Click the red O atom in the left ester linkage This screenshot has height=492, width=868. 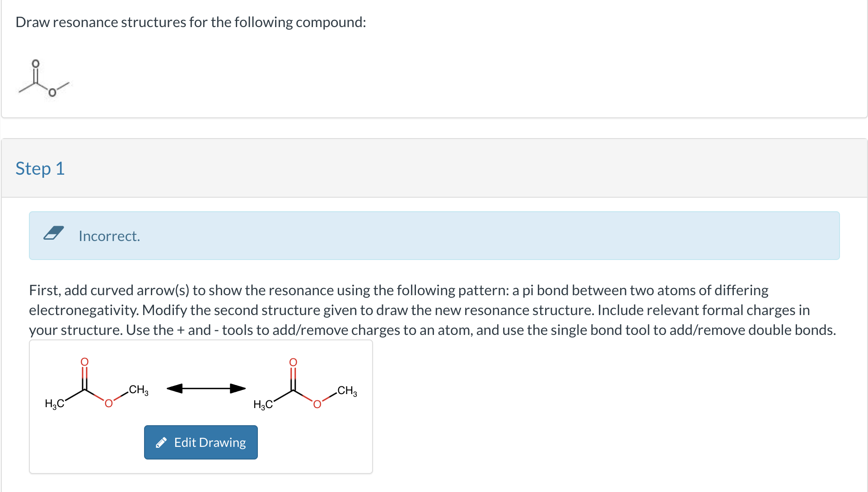(x=108, y=404)
